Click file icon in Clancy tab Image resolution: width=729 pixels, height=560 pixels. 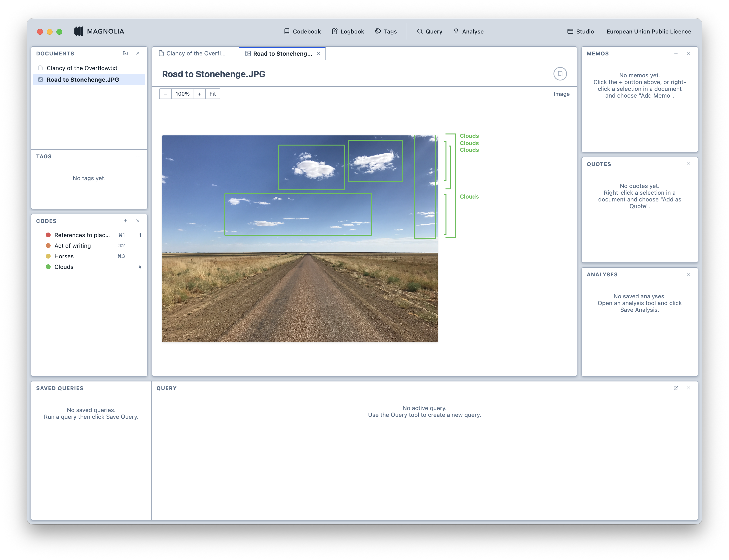[161, 53]
